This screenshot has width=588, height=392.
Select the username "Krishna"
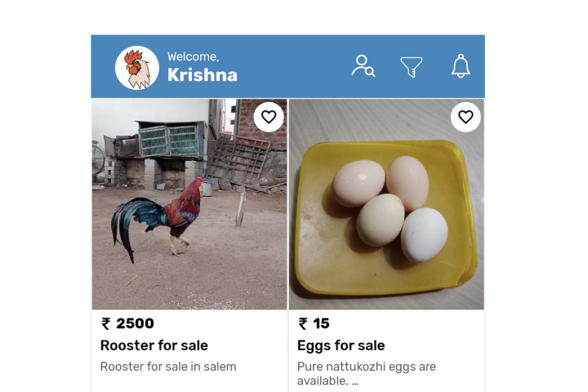203,75
